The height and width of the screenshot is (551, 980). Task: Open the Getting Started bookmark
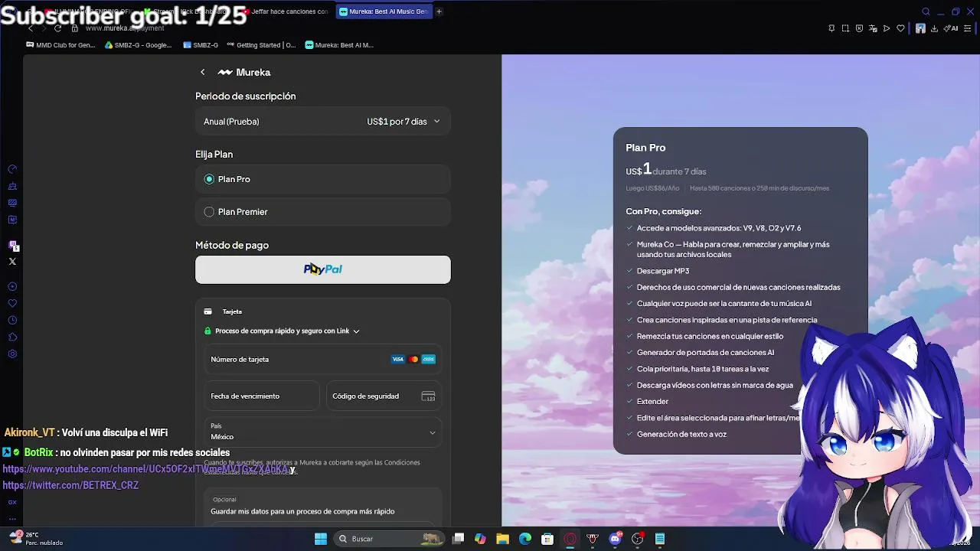pyautogui.click(x=261, y=45)
